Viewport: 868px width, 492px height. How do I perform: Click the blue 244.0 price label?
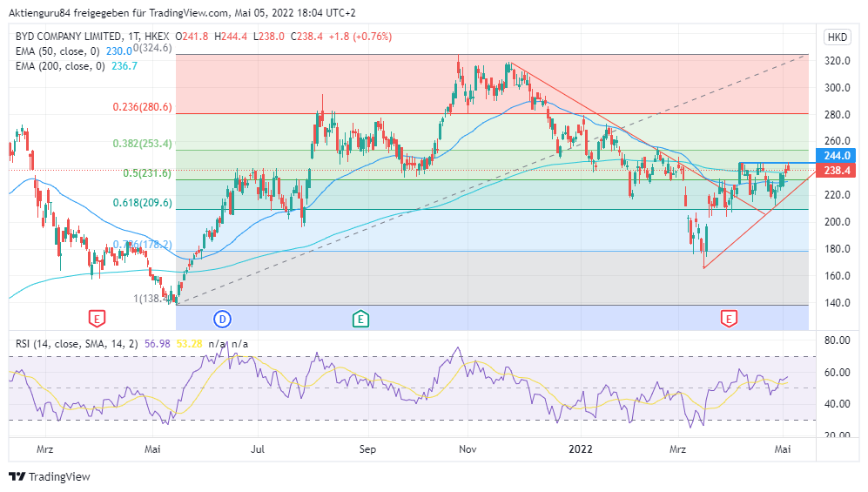(836, 156)
